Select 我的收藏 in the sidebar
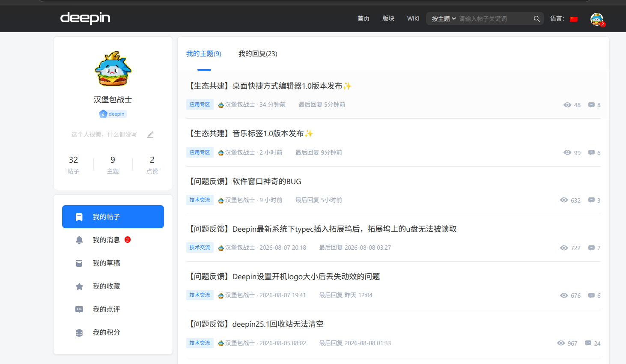The image size is (626, 364). click(x=113, y=286)
